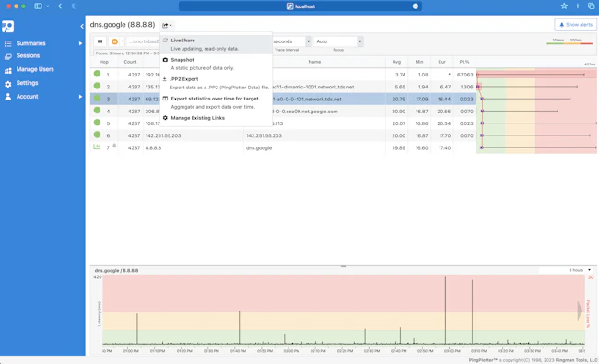This screenshot has height=364, width=599.
Task: Sort by the Name column header
Action: coord(314,62)
